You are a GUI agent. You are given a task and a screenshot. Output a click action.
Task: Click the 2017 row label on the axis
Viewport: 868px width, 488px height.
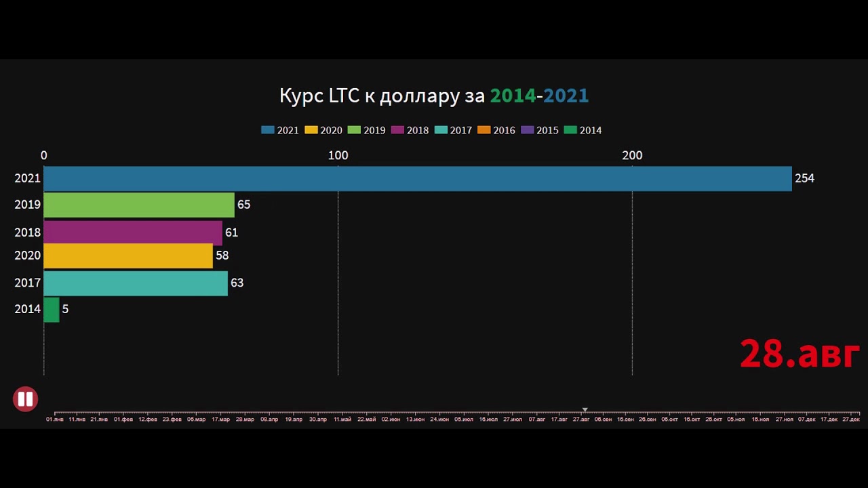28,283
